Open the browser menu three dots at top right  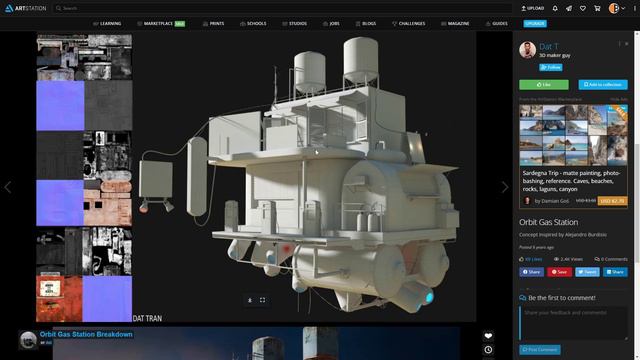point(635,8)
